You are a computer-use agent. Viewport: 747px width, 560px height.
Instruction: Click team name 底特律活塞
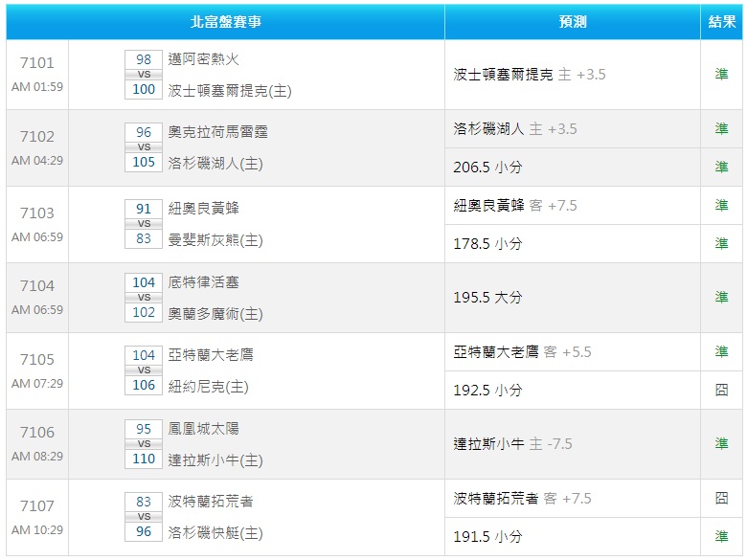tap(203, 282)
